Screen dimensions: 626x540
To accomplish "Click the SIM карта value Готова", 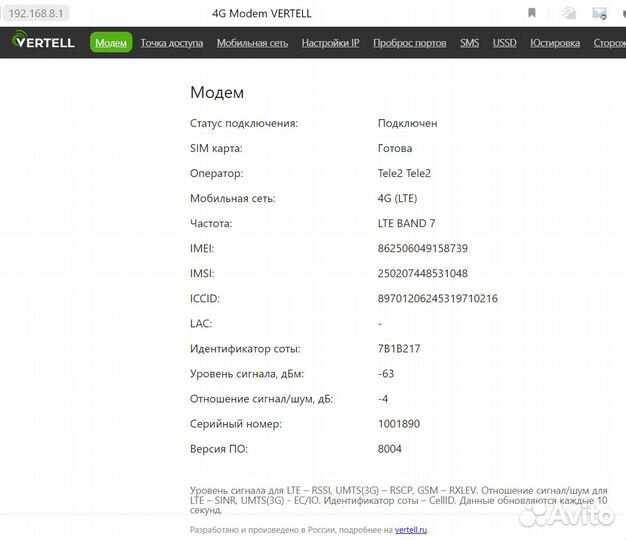I will (395, 148).
